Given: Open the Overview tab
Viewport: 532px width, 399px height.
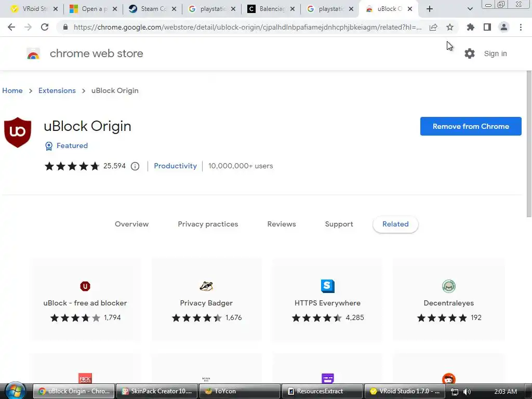Looking at the screenshot, I should pos(131,224).
